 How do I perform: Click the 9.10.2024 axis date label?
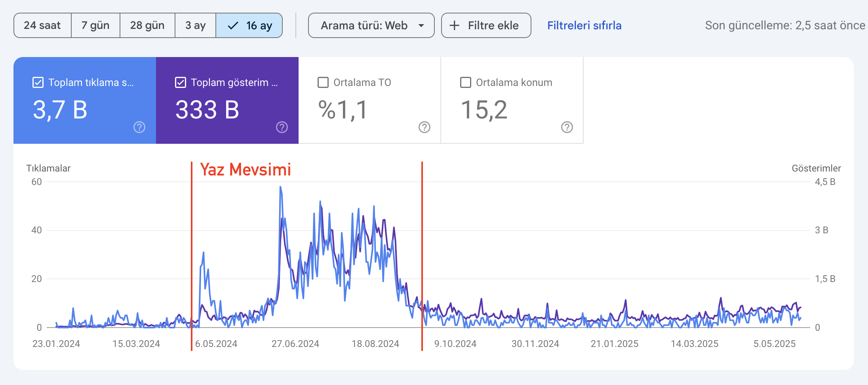pos(455,344)
